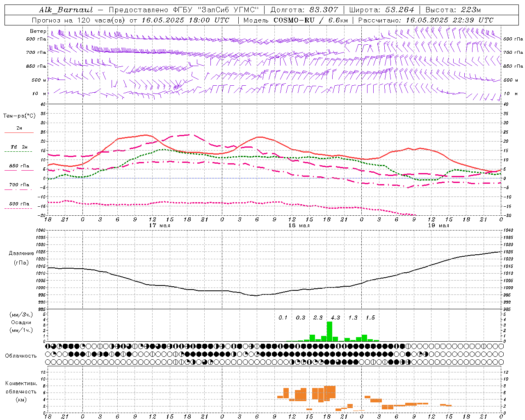
Task: Click the Давление pressure panel label
Action: point(21,253)
